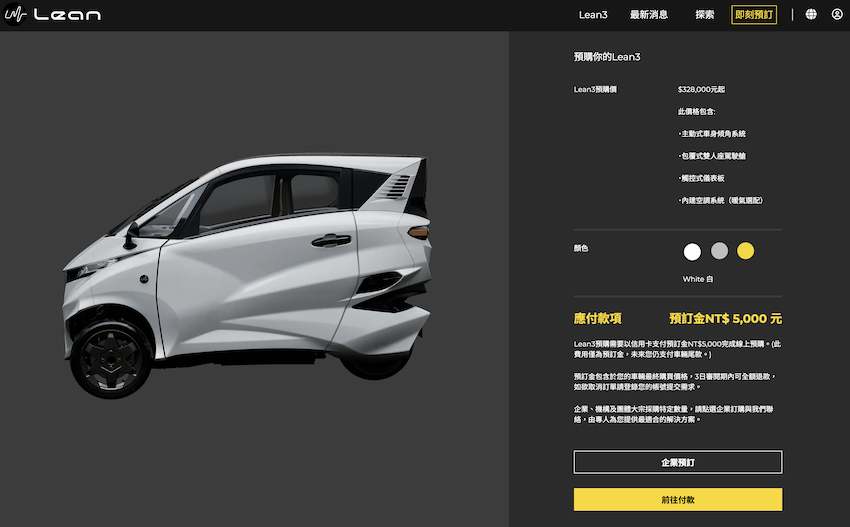Click the 即刻預訂 header button

(754, 15)
